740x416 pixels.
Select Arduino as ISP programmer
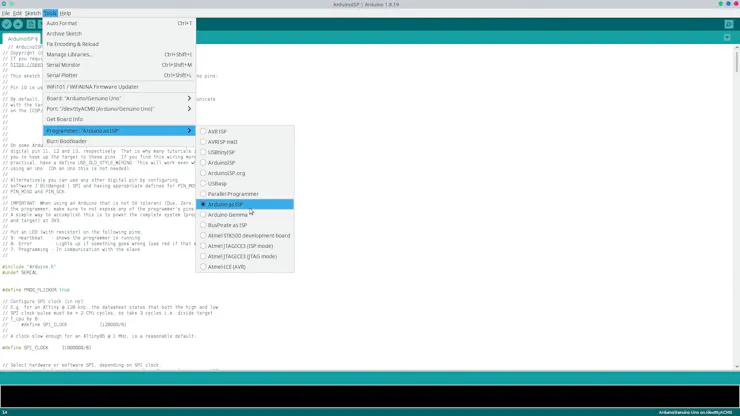[x=245, y=204]
